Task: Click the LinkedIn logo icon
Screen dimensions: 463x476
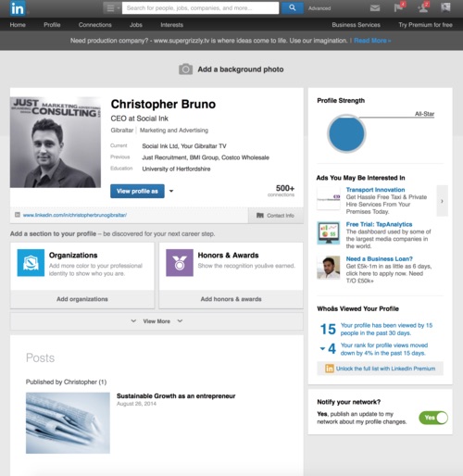Action: [x=18, y=8]
